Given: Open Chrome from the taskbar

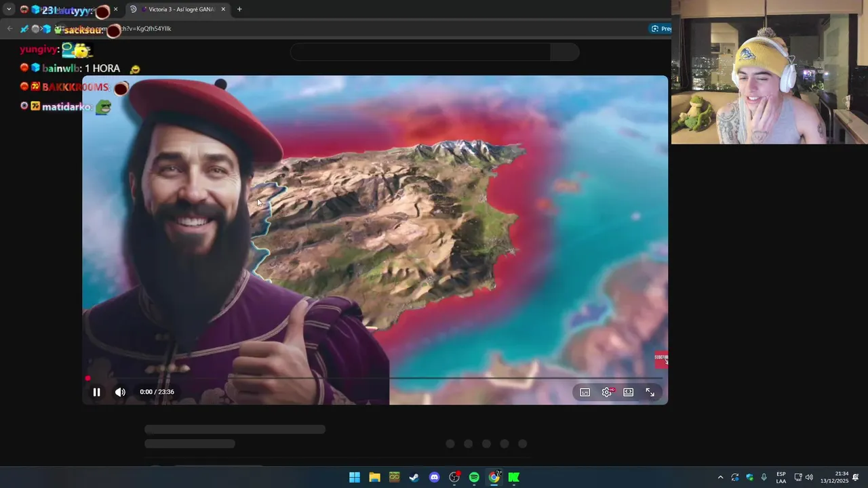Looking at the screenshot, I should click(494, 477).
